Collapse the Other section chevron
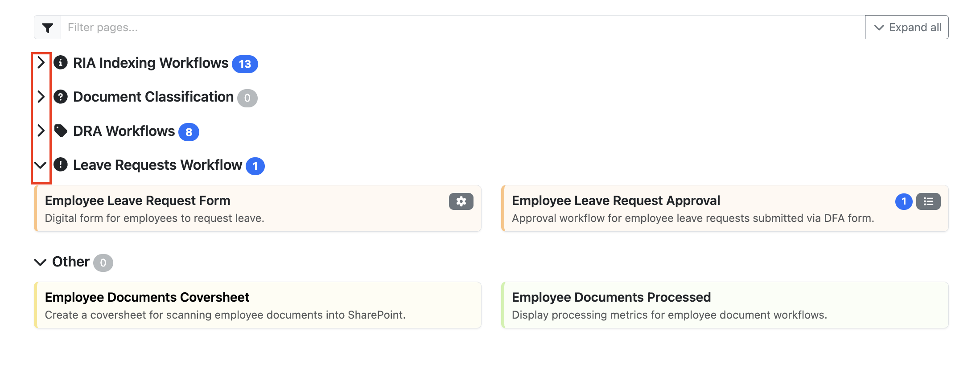The image size is (980, 377). [x=41, y=262]
